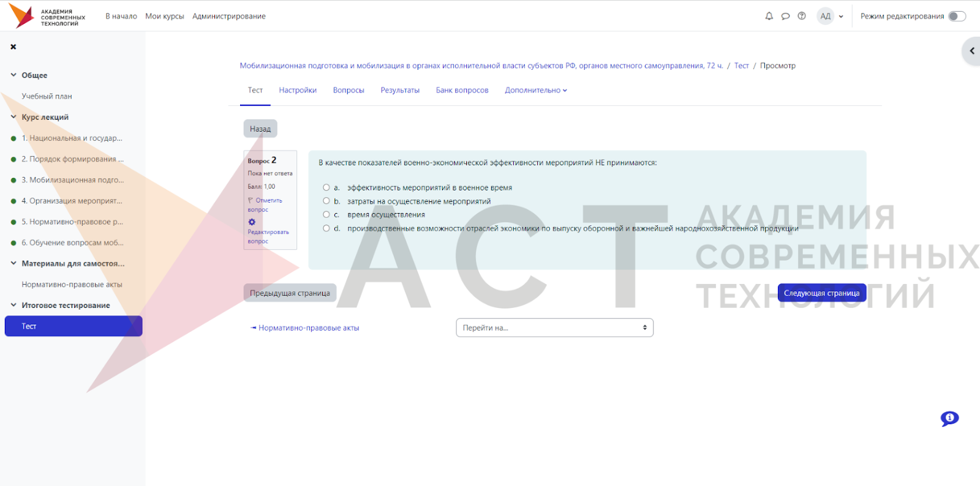Open the Перейти на... jump menu

(555, 327)
